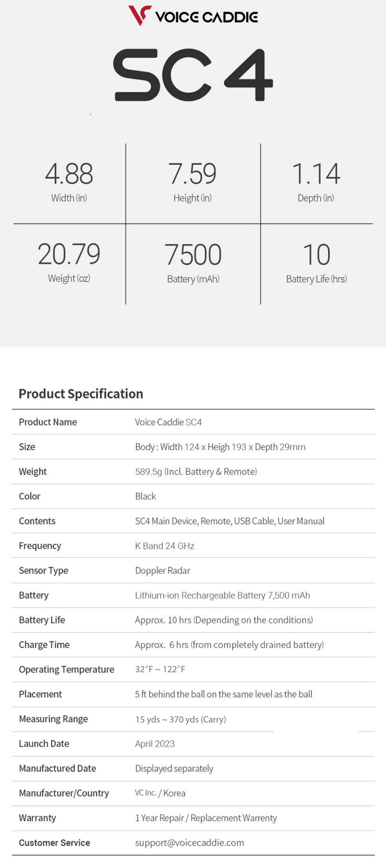
Task: Select the 4.88 Width (in) figure
Action: pos(69,174)
